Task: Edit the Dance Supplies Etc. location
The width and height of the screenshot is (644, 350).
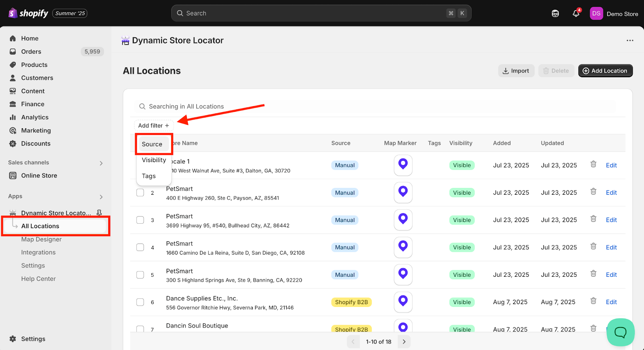Action: point(611,302)
